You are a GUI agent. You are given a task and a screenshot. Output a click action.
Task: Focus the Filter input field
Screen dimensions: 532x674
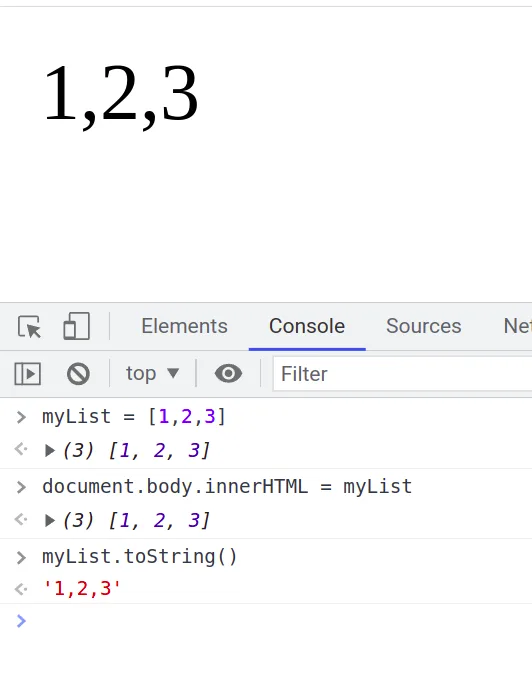(403, 374)
